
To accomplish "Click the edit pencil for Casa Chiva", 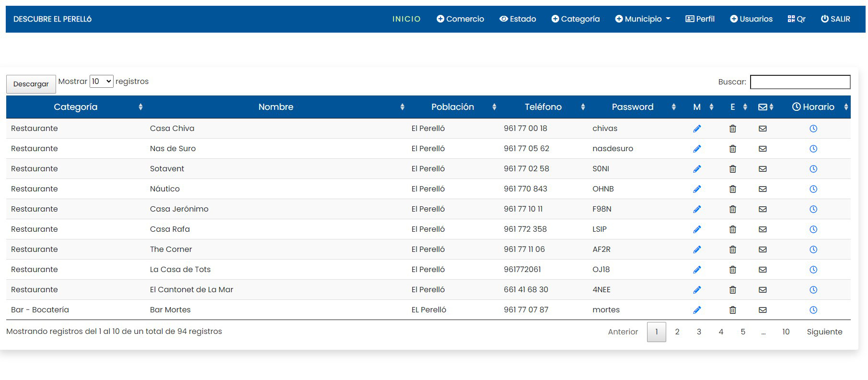I will coord(697,129).
